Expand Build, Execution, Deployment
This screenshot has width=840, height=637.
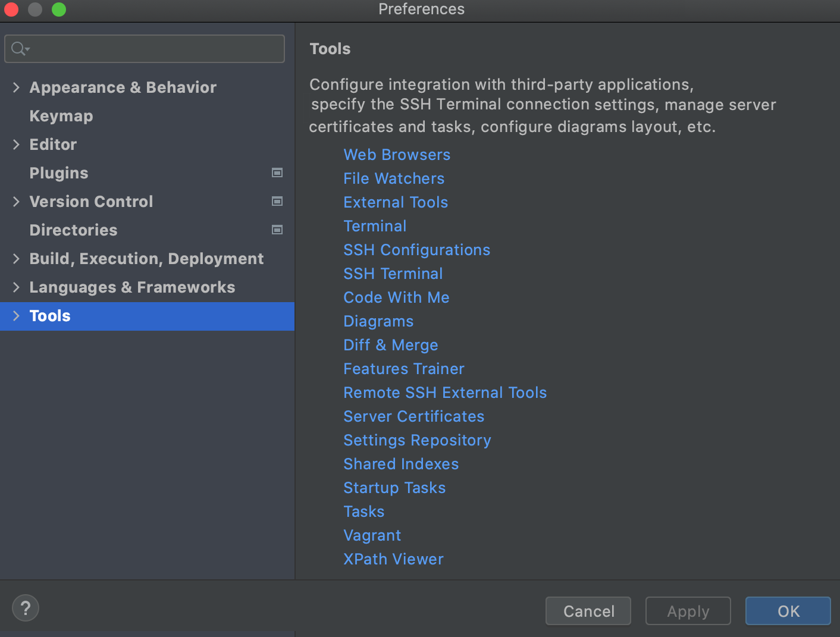tap(16, 258)
